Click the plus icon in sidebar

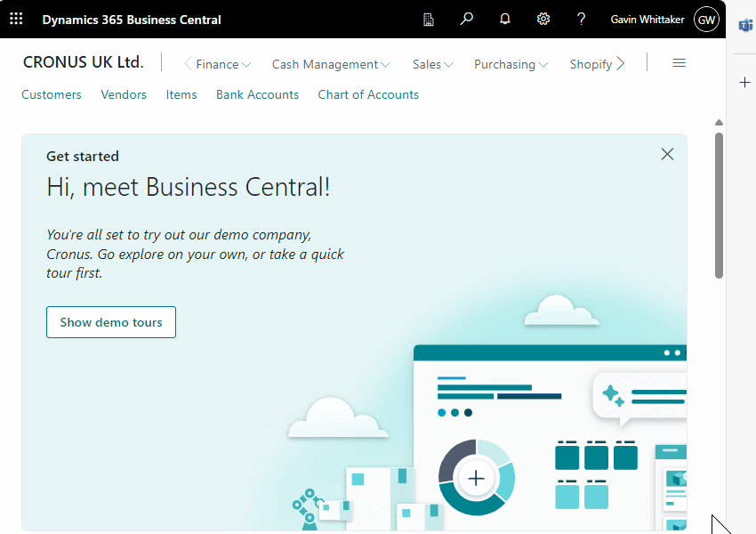(x=745, y=82)
